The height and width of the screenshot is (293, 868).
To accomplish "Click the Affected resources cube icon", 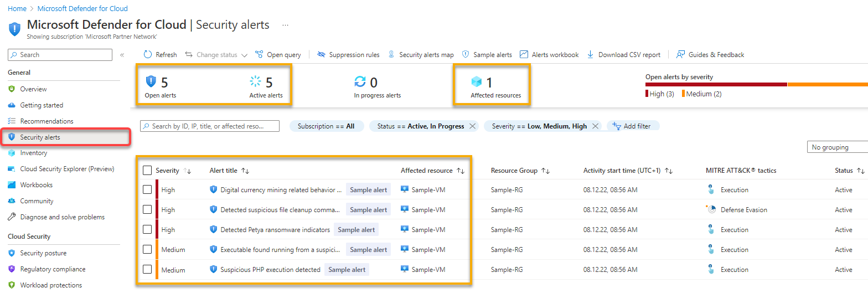I will [x=477, y=82].
